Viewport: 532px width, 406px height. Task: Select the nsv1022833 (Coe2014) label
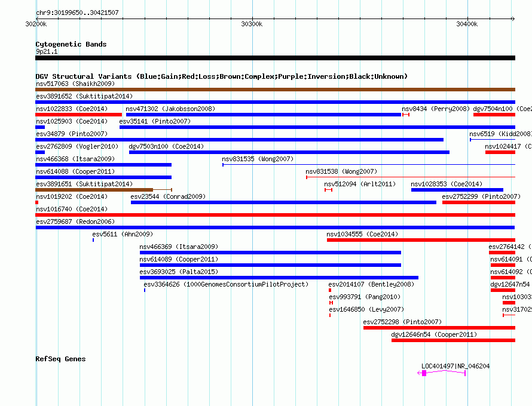[72, 109]
